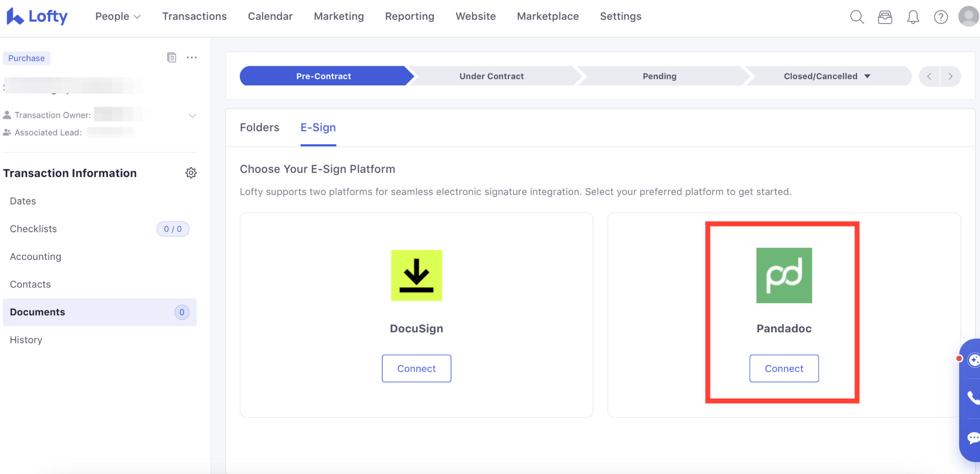Click the help question mark icon

pyautogui.click(x=941, y=17)
